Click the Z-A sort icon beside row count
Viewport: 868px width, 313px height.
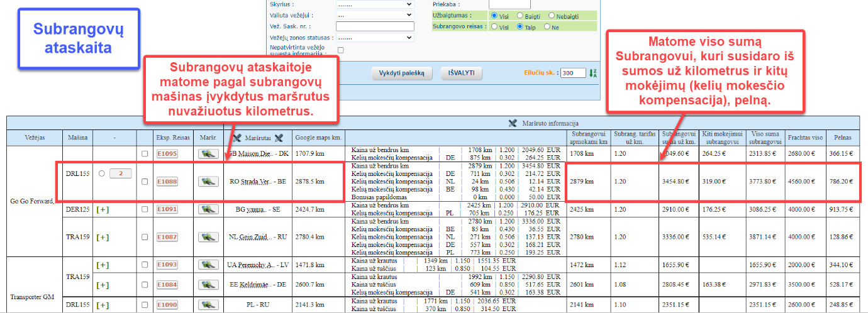tap(593, 73)
